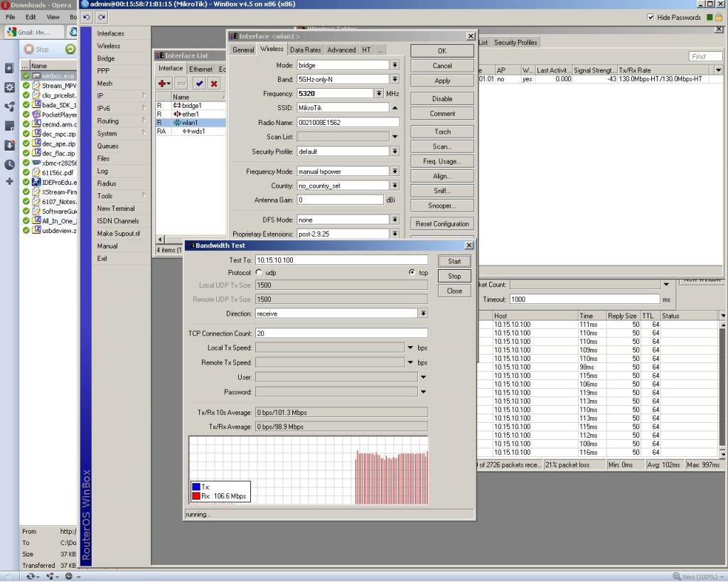Switch to the Data Rates tab
This screenshot has height=582, width=728.
pyautogui.click(x=305, y=50)
